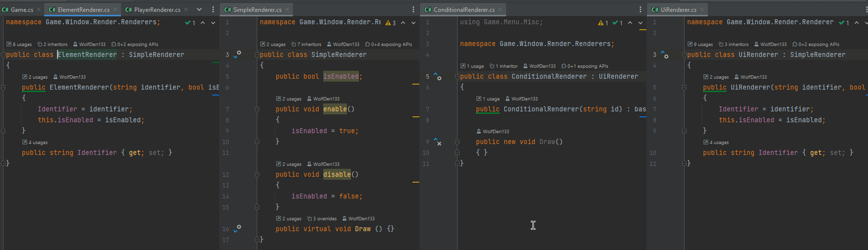Click inheritance gutter icon on ConditionalRenderer class line
Image resolution: width=868 pixels, height=250 pixels.
click(x=438, y=76)
